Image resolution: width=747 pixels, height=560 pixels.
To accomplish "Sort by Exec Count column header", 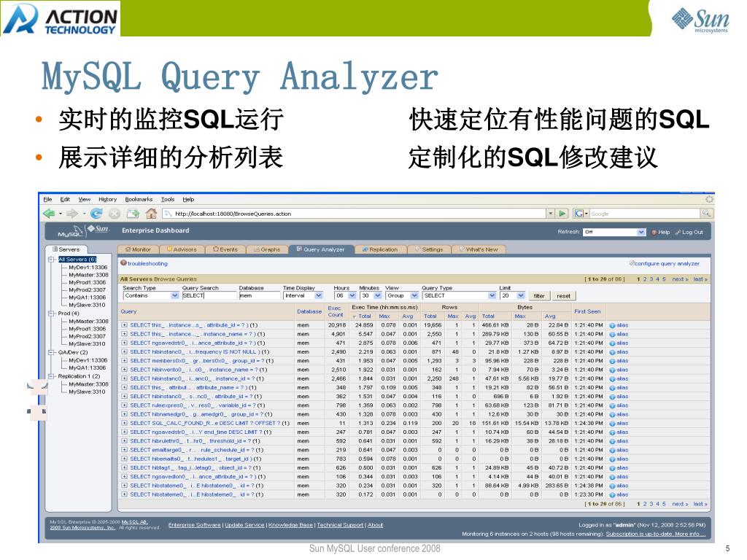I will coord(336,311).
